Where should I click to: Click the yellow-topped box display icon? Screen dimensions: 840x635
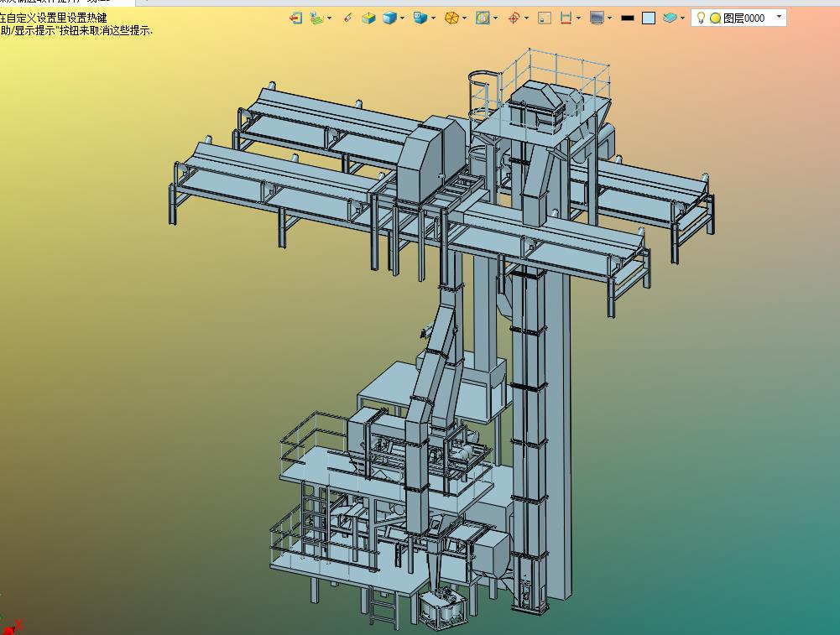(368, 18)
